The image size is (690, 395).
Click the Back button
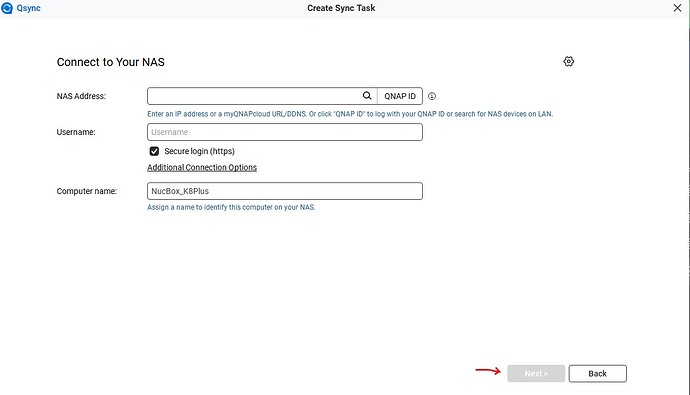click(x=598, y=373)
